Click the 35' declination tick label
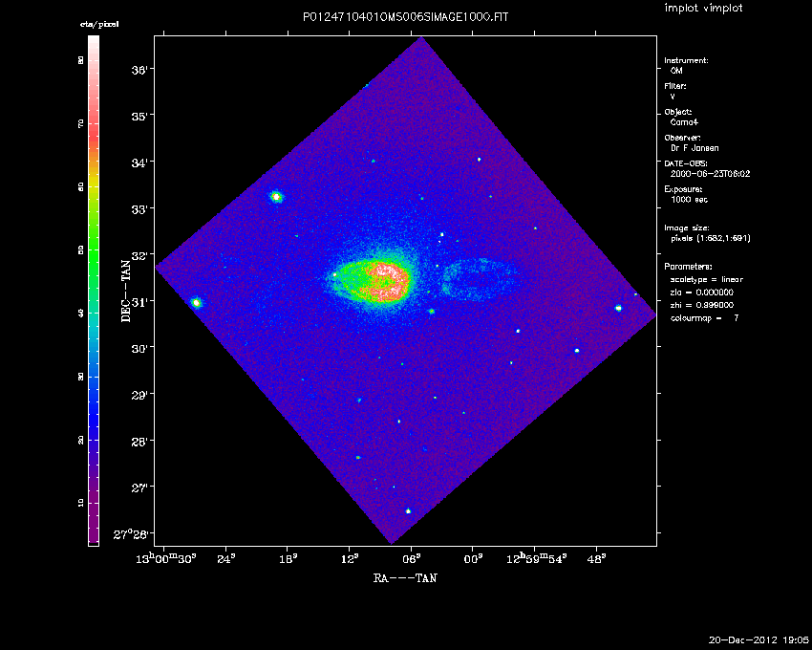The width and height of the screenshot is (812, 650). coord(139,116)
